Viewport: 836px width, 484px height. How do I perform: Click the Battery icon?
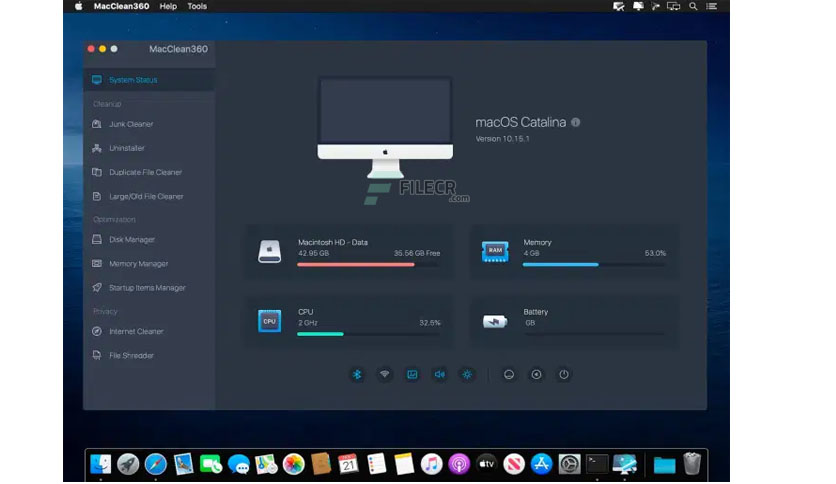495,321
